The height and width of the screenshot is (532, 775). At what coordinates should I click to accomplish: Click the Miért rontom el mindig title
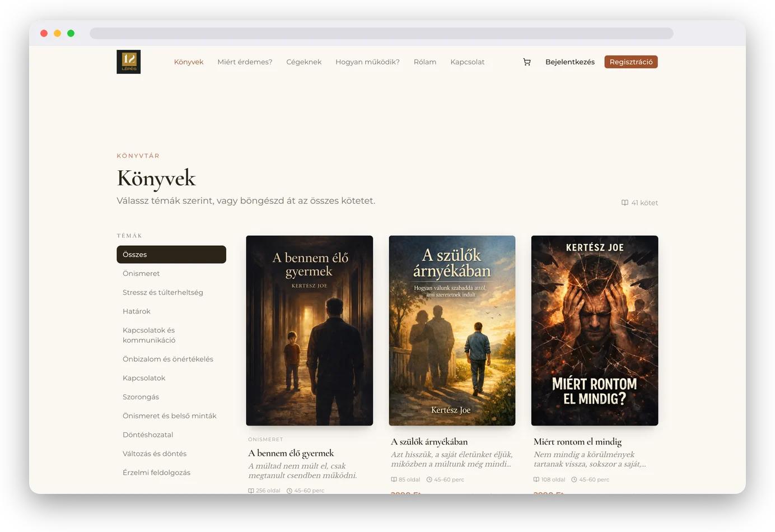click(578, 442)
